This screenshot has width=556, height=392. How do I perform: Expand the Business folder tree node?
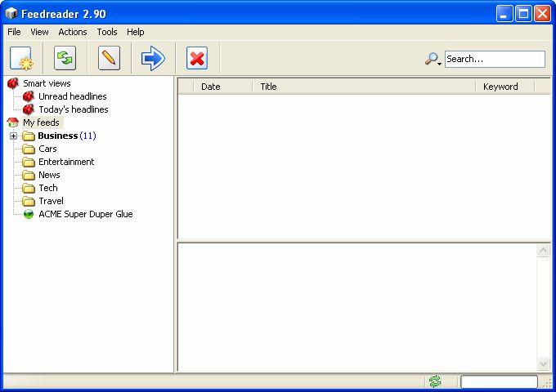[x=13, y=136]
